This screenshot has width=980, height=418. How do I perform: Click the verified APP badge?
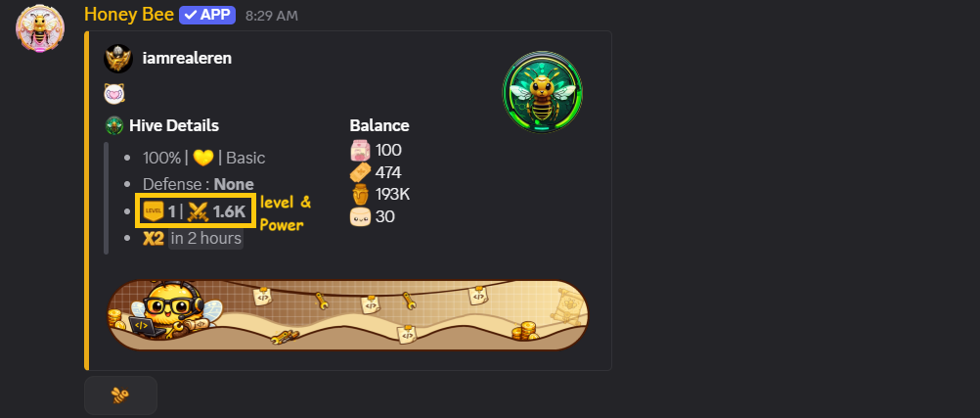pos(207,15)
